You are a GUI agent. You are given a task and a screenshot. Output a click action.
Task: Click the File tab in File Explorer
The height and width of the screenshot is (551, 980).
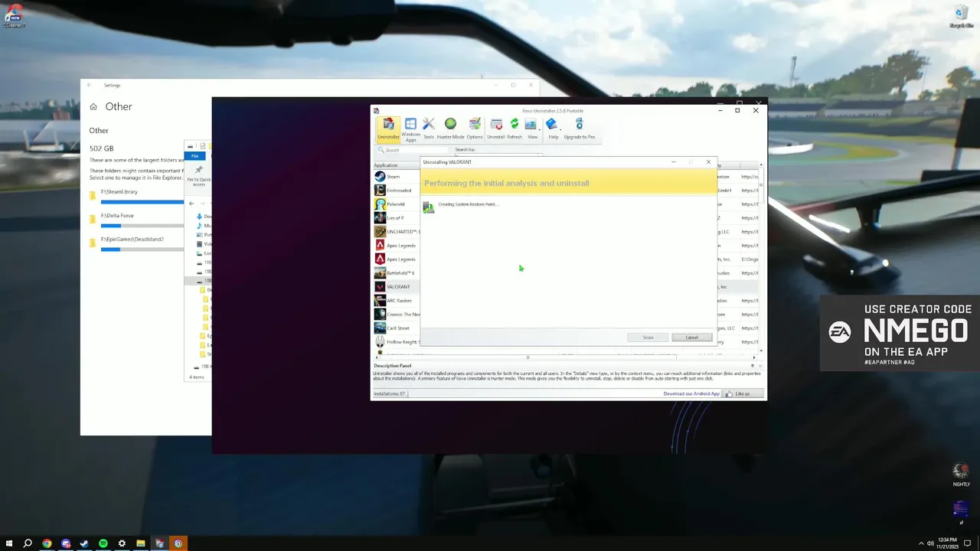(195, 156)
